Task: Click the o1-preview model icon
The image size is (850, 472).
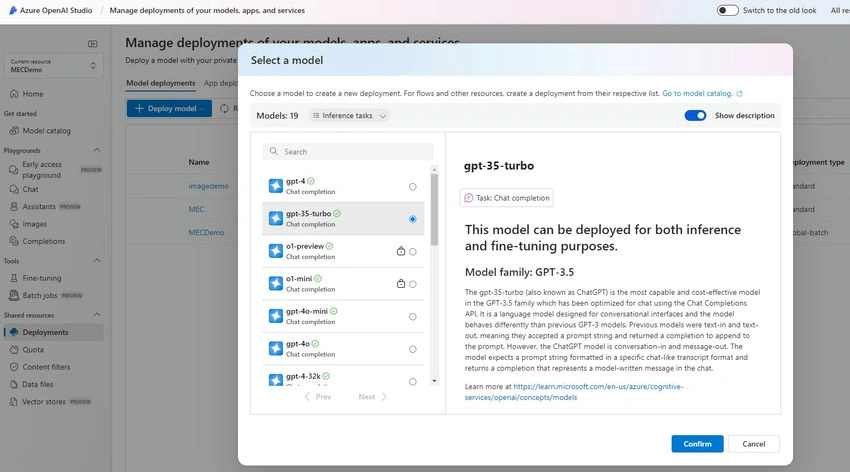Action: pyautogui.click(x=276, y=251)
